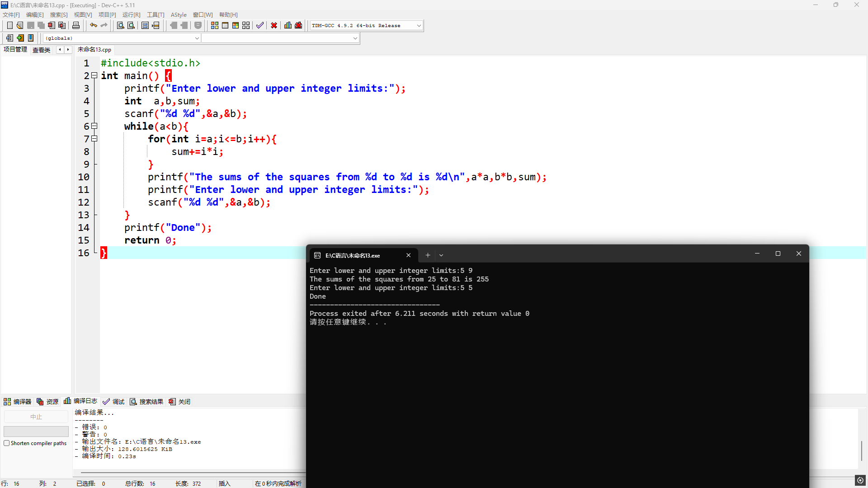
Task: Click the Print icon in toolbar
Action: pos(76,25)
